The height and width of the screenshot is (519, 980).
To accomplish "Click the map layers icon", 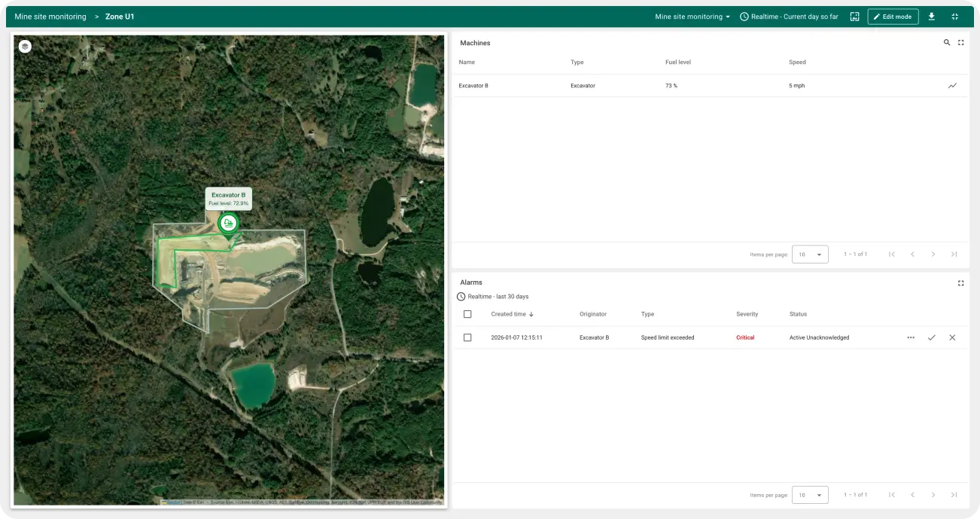I will (x=25, y=46).
